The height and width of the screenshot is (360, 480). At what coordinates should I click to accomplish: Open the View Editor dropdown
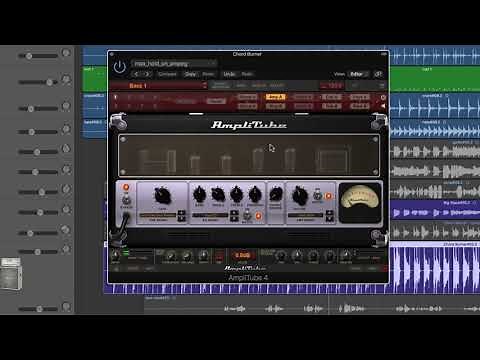point(358,74)
